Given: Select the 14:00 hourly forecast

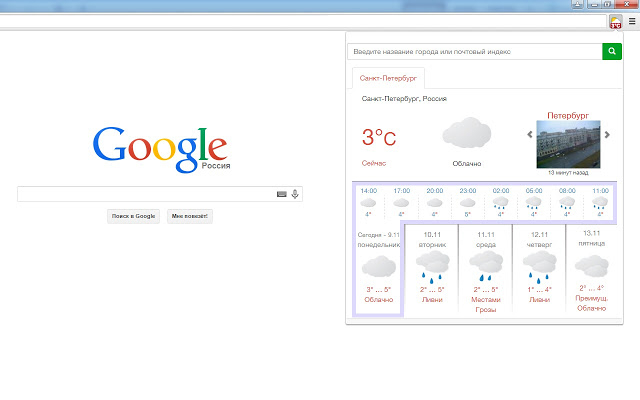Looking at the screenshot, I should pos(369,202).
